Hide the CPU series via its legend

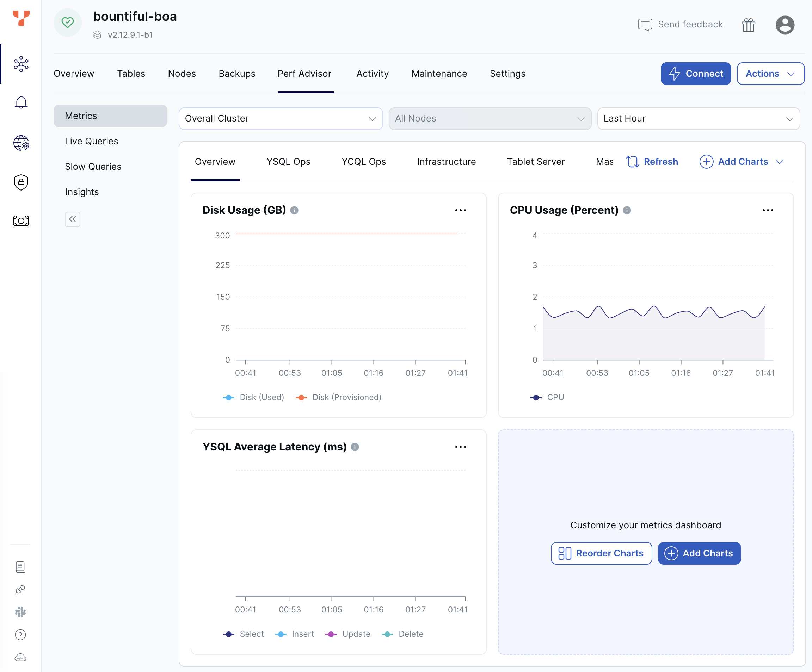click(548, 397)
